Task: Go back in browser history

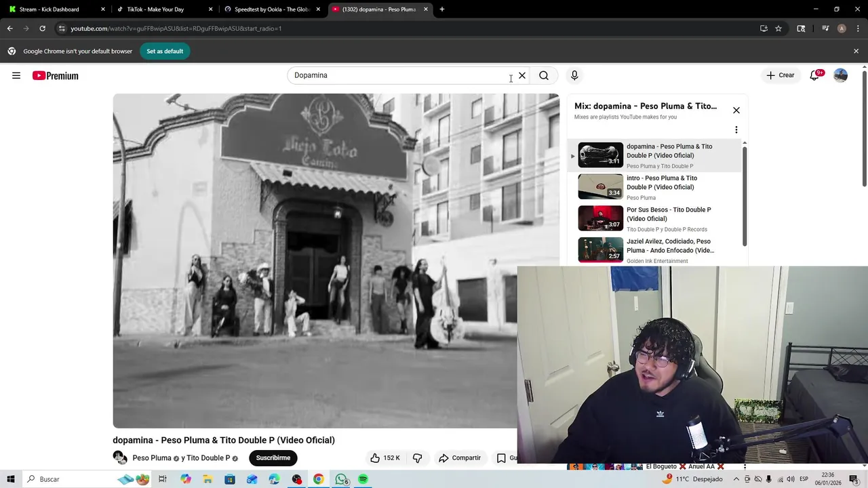Action: [9, 28]
